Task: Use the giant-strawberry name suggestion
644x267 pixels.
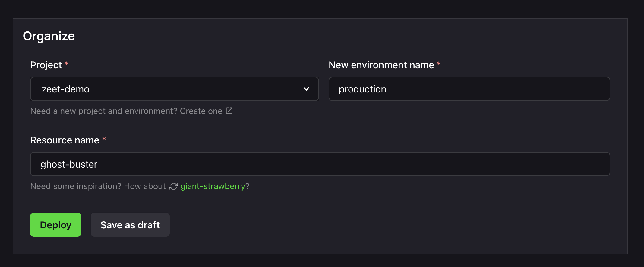Action: point(213,186)
